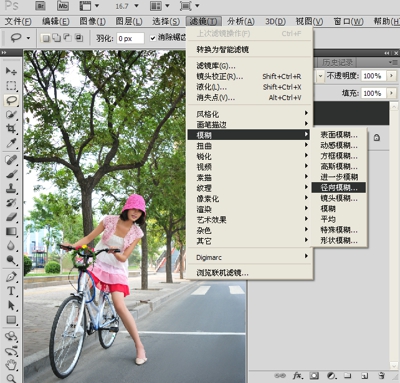Click the 羽化 feather input field
Viewport: 400px width, 383px height.
click(130, 38)
